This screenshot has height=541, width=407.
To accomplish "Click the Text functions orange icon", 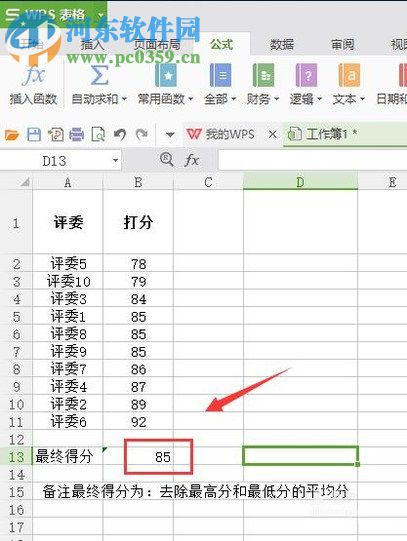I will tap(349, 75).
